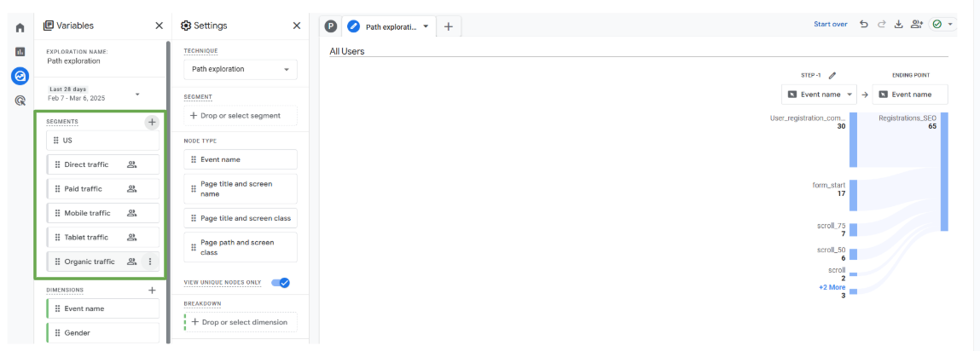Screen dimensions: 980x351
Task: Click the undo arrow in top toolbar
Action: click(864, 25)
